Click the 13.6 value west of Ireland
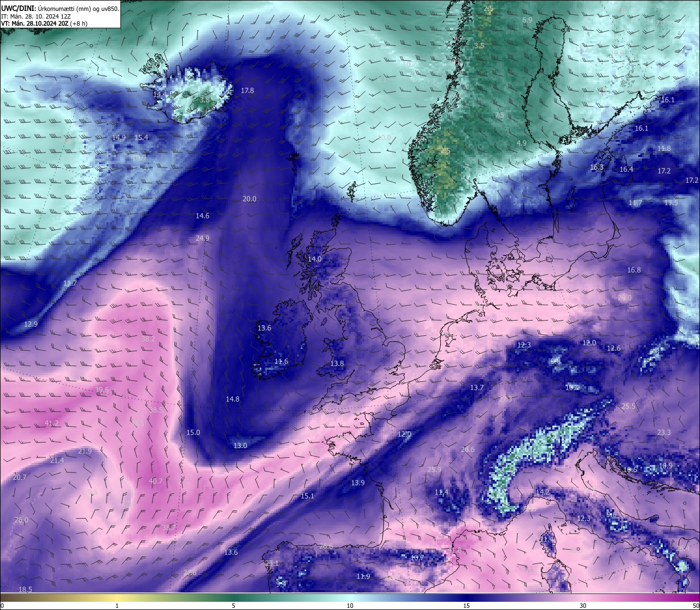 (x=264, y=328)
